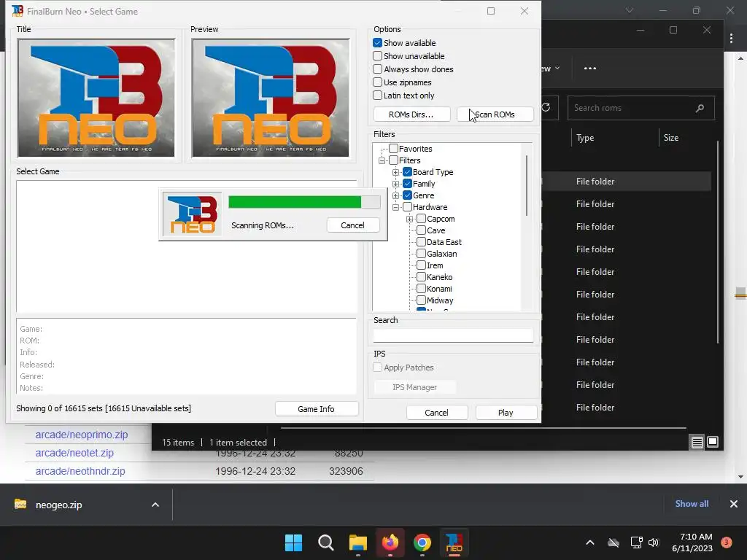The width and height of the screenshot is (747, 560).
Task: Open notification badge in system tray
Action: pyautogui.click(x=727, y=542)
